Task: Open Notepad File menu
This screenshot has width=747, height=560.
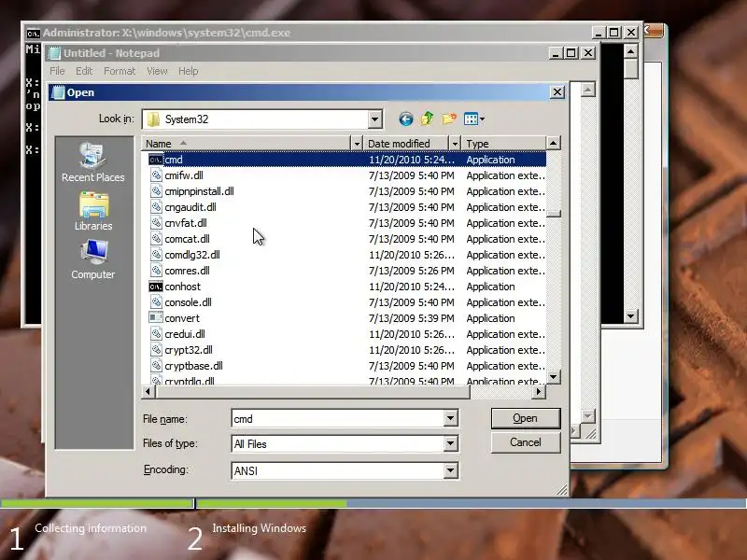Action: pyautogui.click(x=57, y=71)
